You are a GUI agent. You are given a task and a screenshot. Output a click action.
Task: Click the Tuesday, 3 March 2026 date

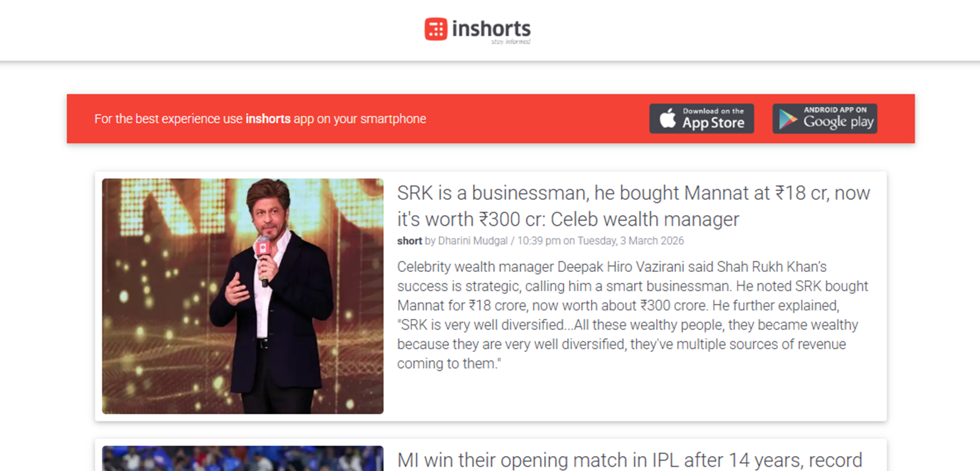tap(631, 241)
